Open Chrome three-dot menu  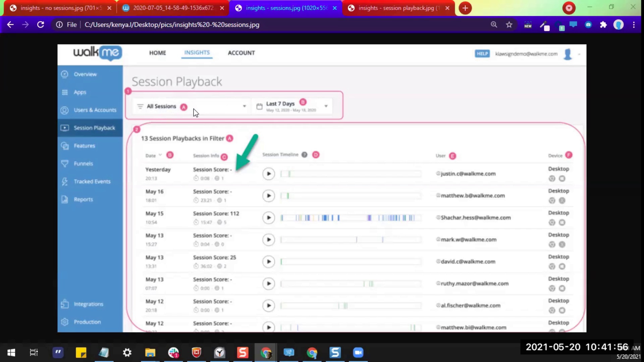click(634, 24)
